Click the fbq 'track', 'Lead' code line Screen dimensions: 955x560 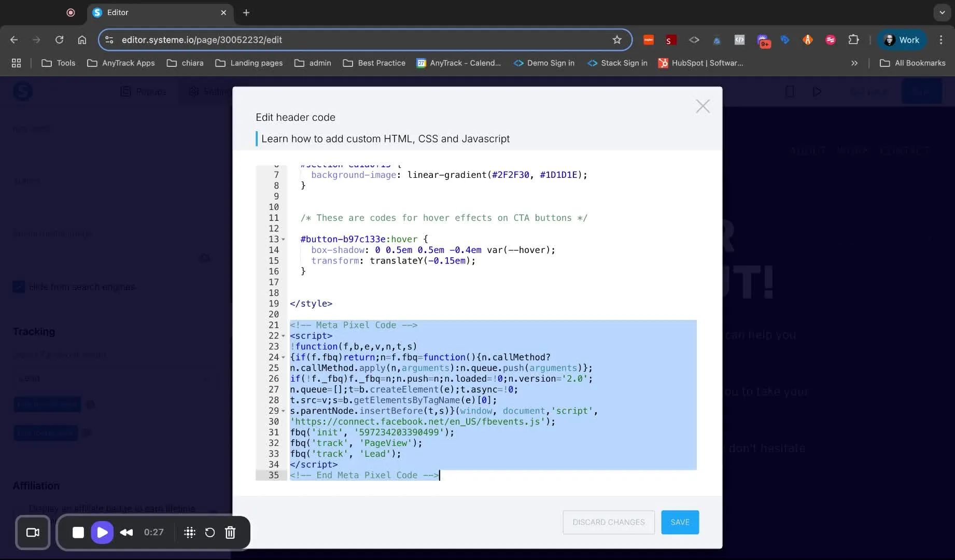[345, 454]
